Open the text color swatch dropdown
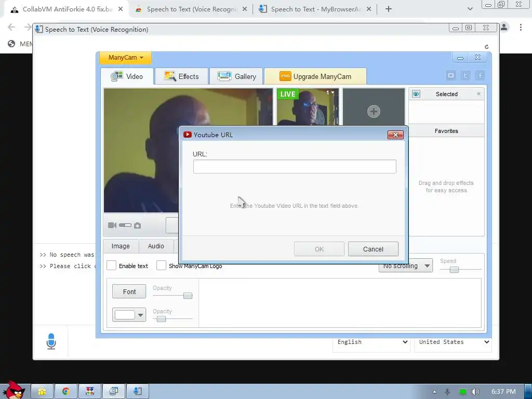Viewport: 532px width, 399px height. tap(129, 315)
